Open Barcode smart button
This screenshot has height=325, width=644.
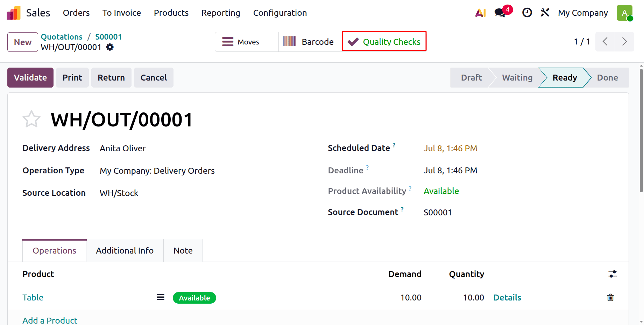(x=310, y=42)
